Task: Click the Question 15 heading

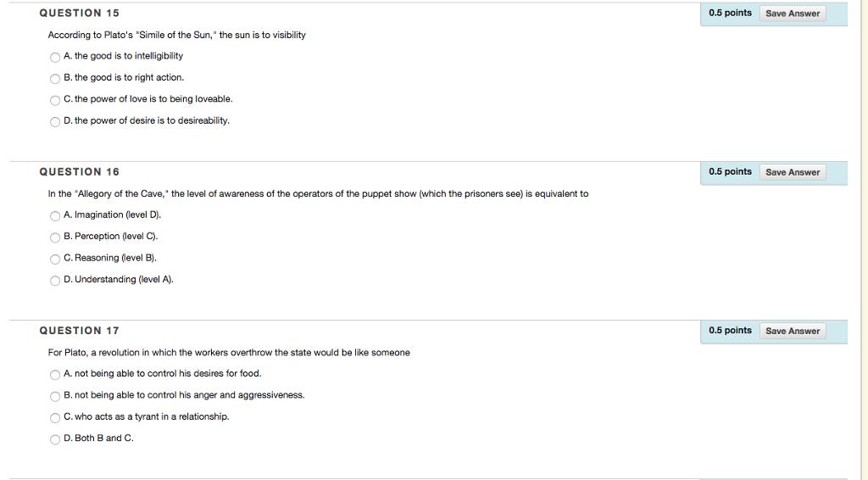Action: tap(79, 14)
